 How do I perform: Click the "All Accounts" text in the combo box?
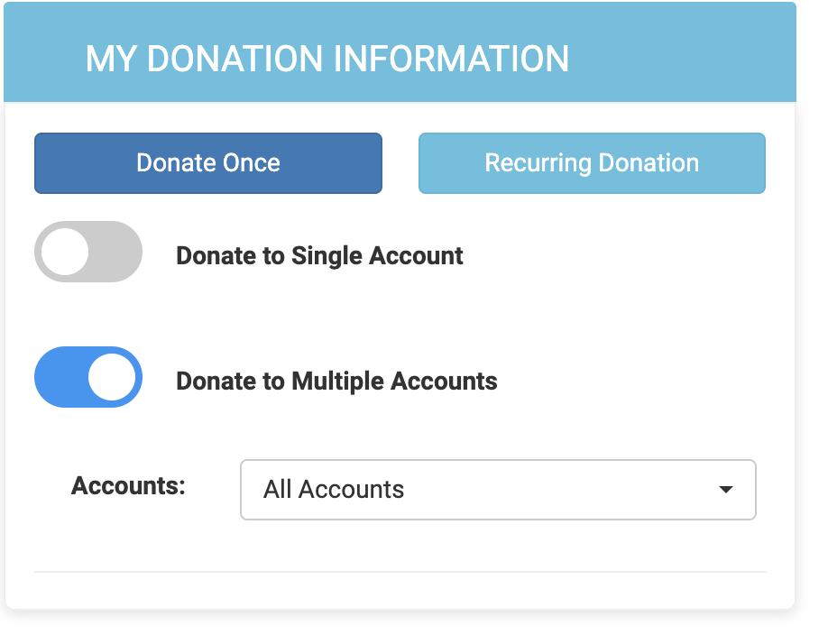pos(334,490)
